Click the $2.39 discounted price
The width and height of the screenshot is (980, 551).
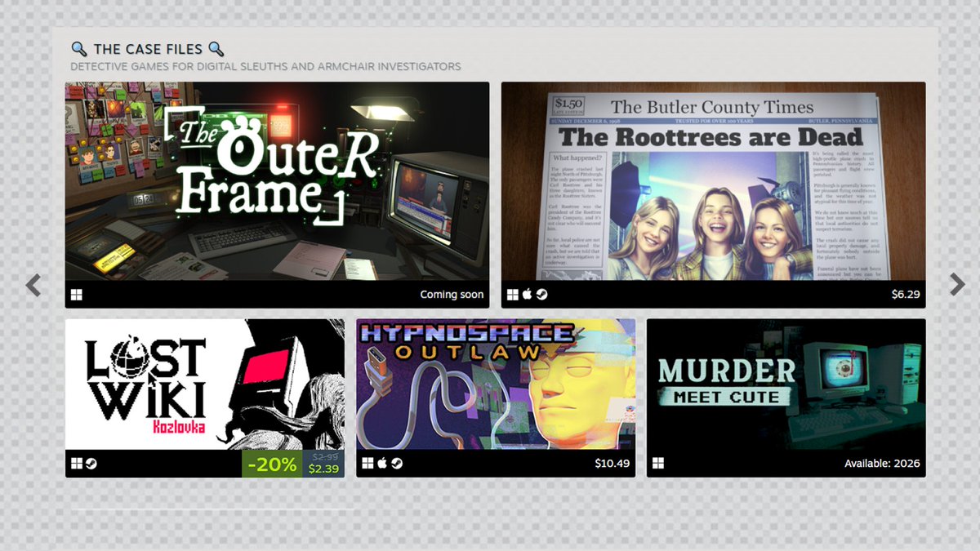(x=323, y=469)
